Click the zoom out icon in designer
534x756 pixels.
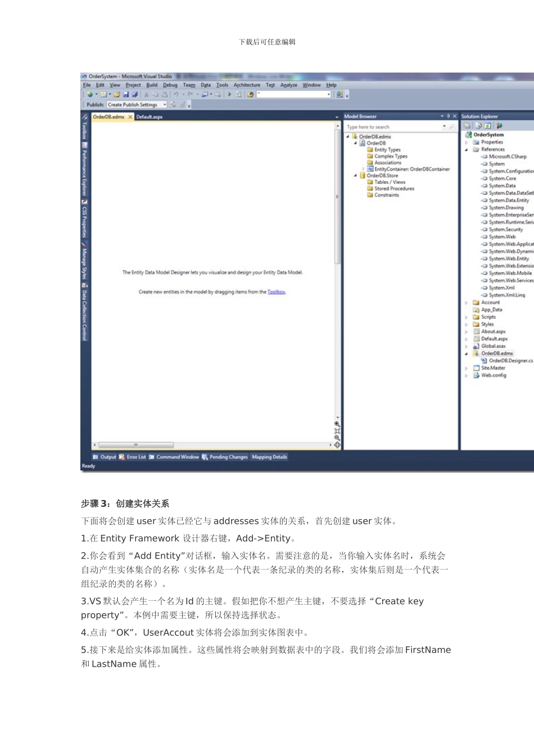[337, 438]
